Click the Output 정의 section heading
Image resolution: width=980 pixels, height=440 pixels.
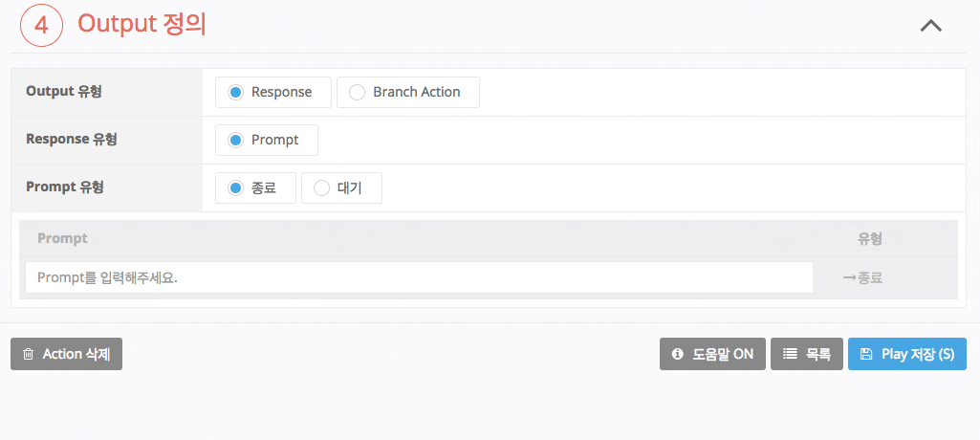pyautogui.click(x=142, y=25)
